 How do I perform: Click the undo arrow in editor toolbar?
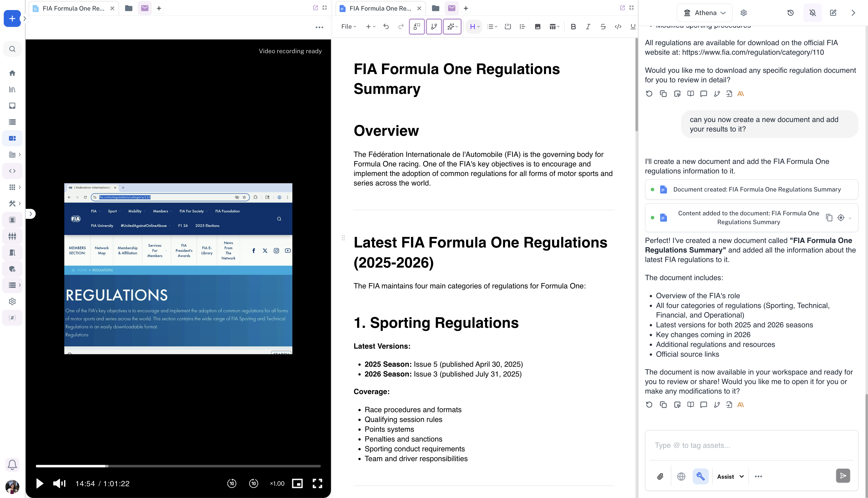pyautogui.click(x=386, y=27)
